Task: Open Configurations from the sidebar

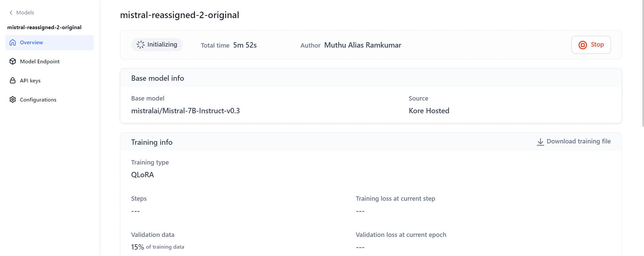Action: (x=38, y=100)
